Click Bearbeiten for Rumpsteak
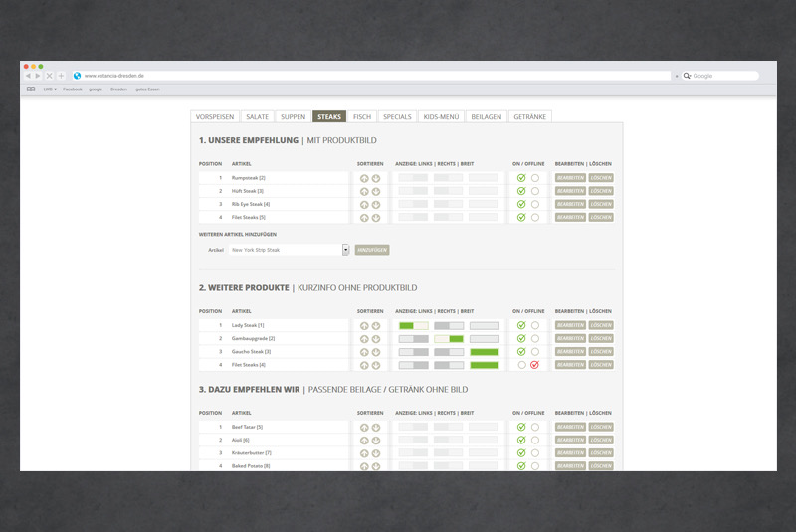 (x=570, y=178)
